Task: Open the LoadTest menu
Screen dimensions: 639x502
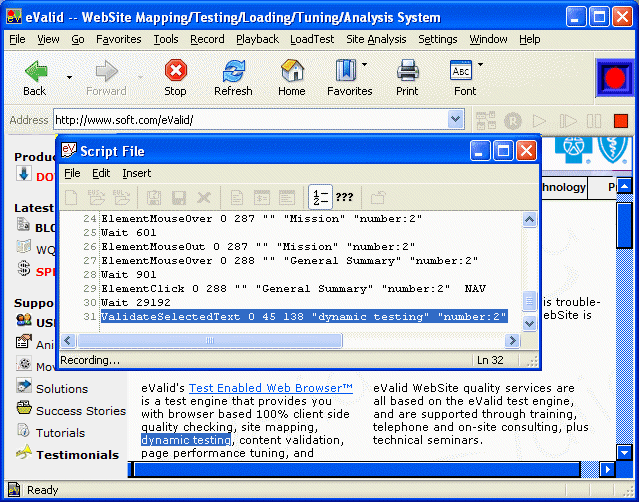Action: point(312,39)
